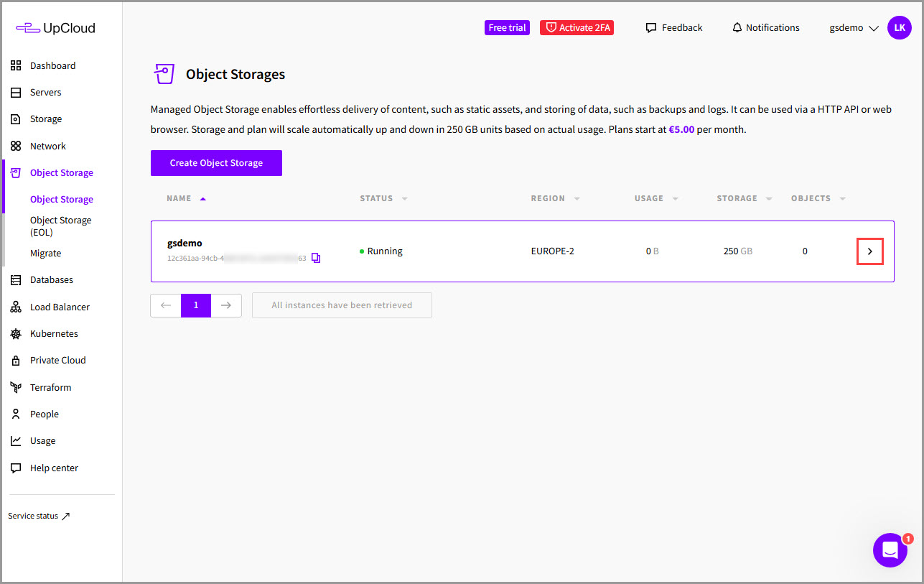This screenshot has height=584, width=924.
Task: Click the Terraform icon
Action: (x=16, y=387)
